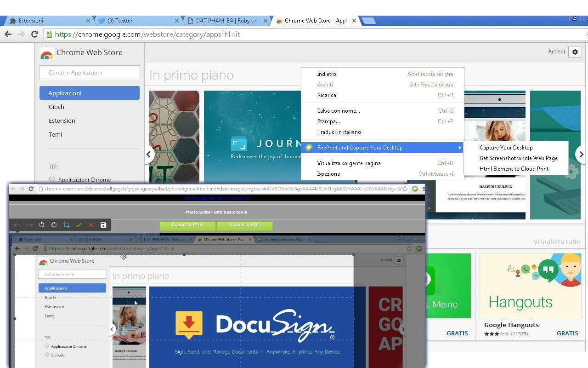Select Stampa... in the context menu
The height and width of the screenshot is (368, 588).
[382, 121]
